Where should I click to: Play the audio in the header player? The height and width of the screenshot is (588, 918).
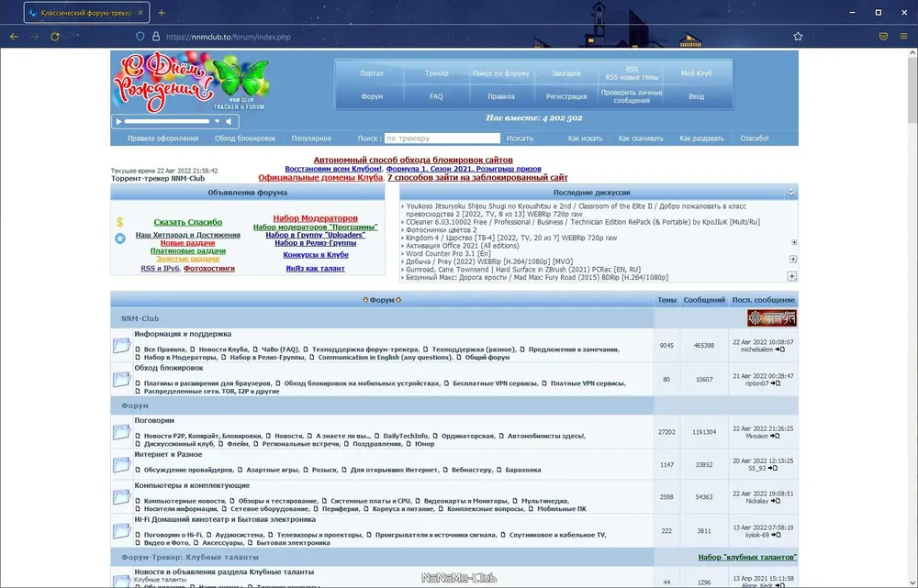tap(118, 122)
